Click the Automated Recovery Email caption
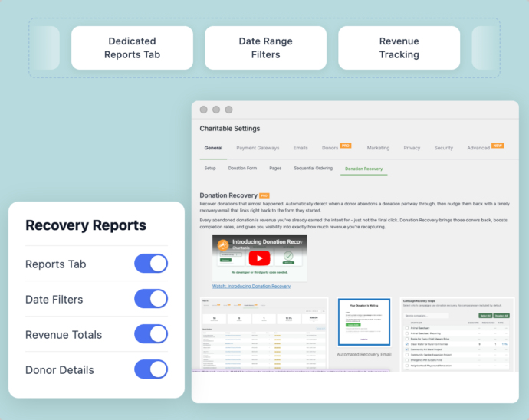The image size is (529, 420). point(364,354)
